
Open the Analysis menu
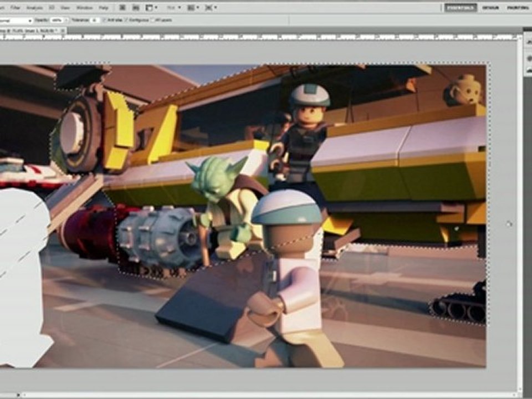34,7
